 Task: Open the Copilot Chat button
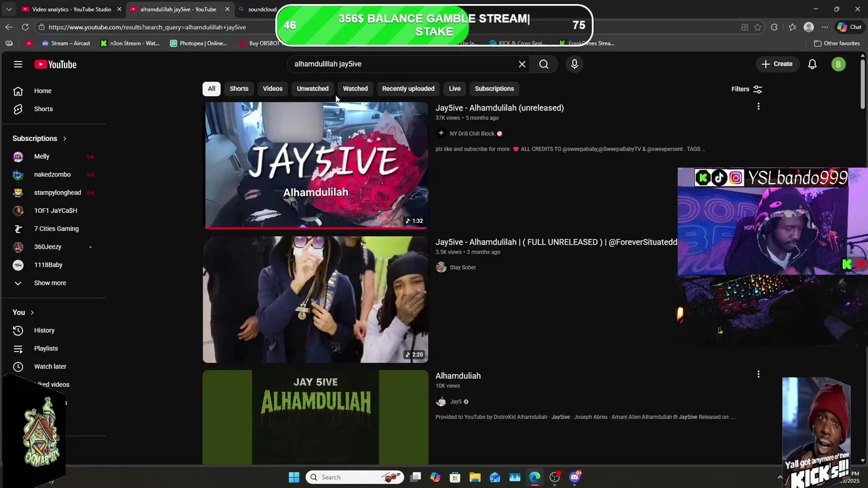[x=850, y=27]
